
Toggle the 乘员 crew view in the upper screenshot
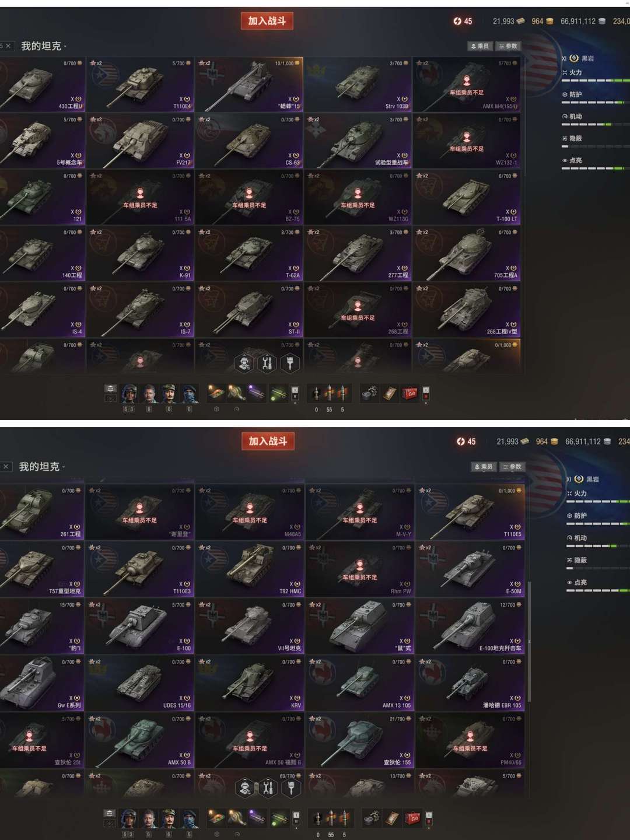click(x=480, y=46)
